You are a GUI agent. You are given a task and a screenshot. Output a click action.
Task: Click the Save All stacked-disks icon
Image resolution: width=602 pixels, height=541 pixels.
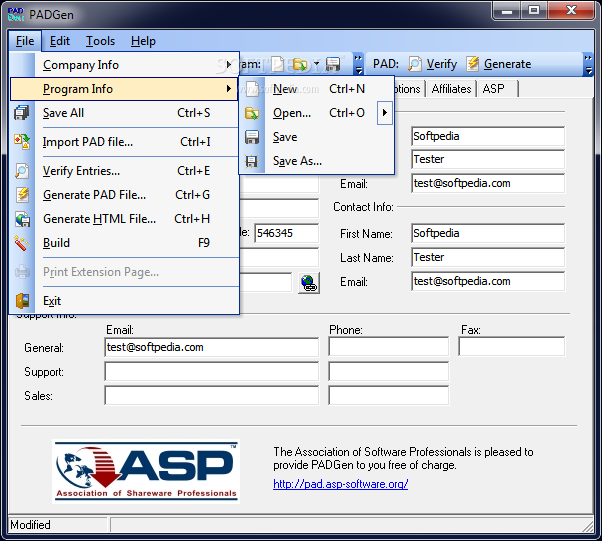coord(22,113)
